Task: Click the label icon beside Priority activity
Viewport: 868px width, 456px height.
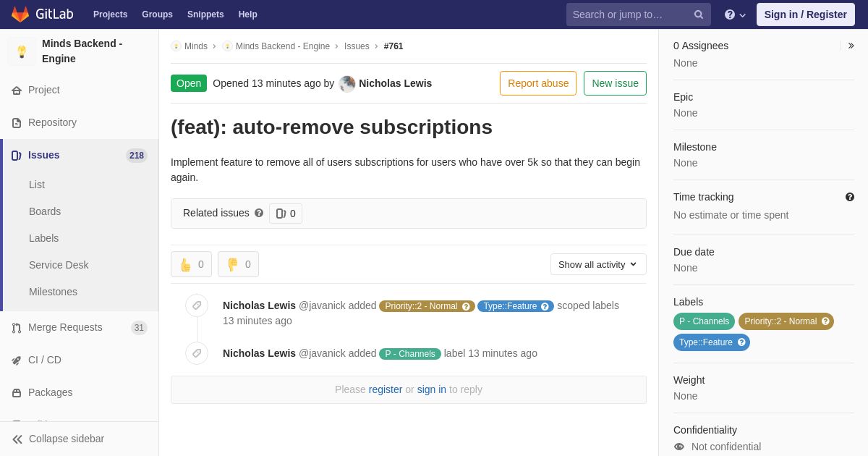Action: coord(197,305)
